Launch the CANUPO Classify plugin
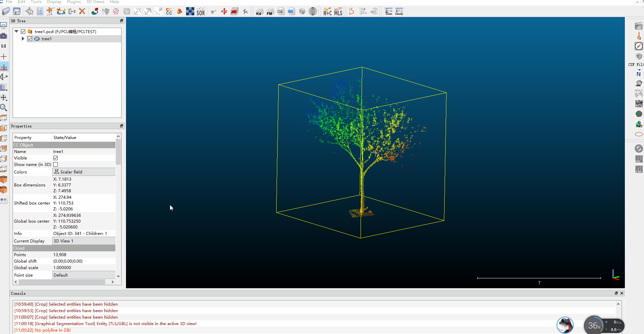Image resolution: width=644 pixels, height=334 pixels. point(398,11)
